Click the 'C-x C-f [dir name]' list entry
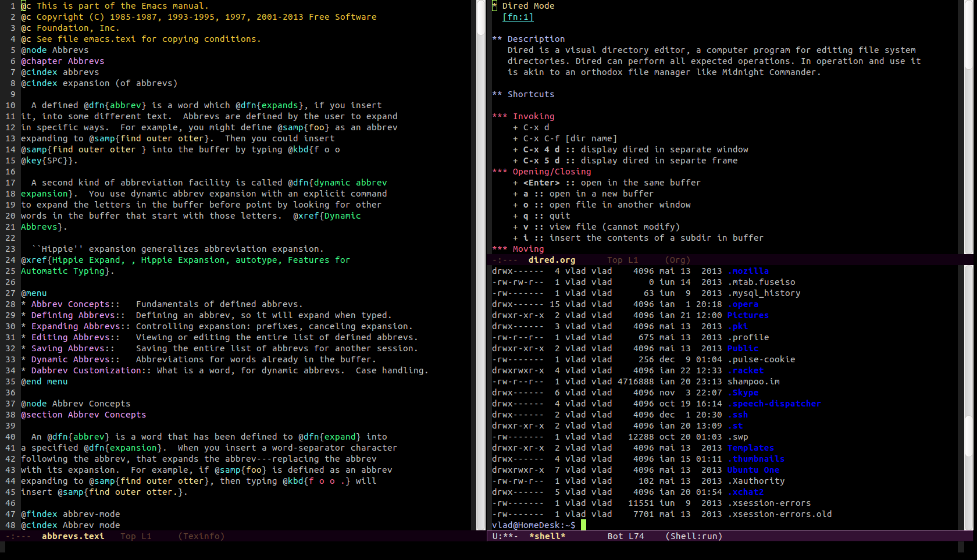Viewport: 977px width, 560px height. pyautogui.click(x=565, y=138)
